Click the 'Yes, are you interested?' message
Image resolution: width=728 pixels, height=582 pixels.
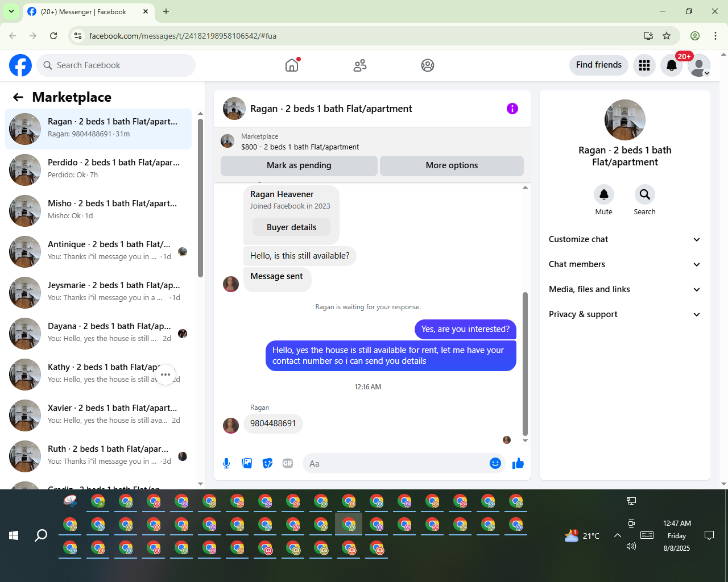[x=465, y=329]
